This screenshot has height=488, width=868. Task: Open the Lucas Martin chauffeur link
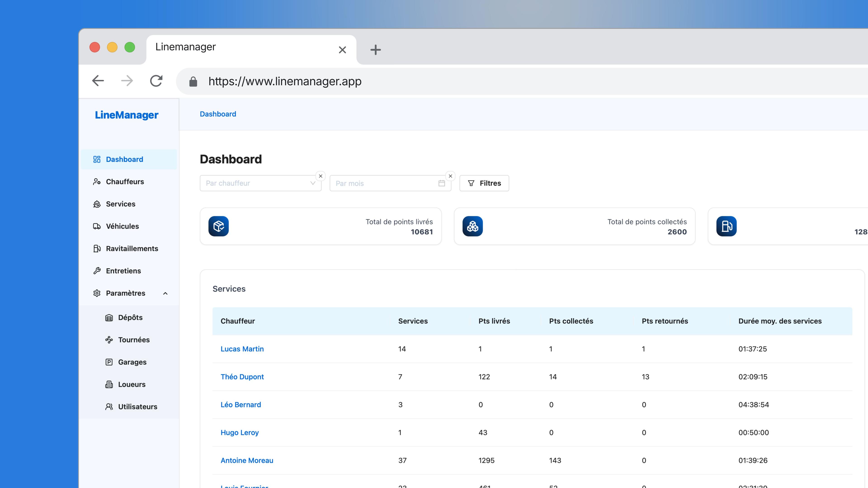242,349
